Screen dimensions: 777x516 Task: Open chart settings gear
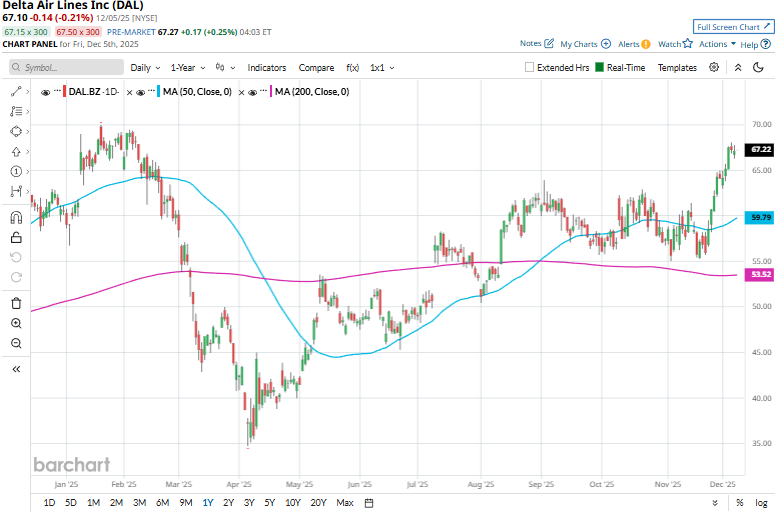(714, 67)
